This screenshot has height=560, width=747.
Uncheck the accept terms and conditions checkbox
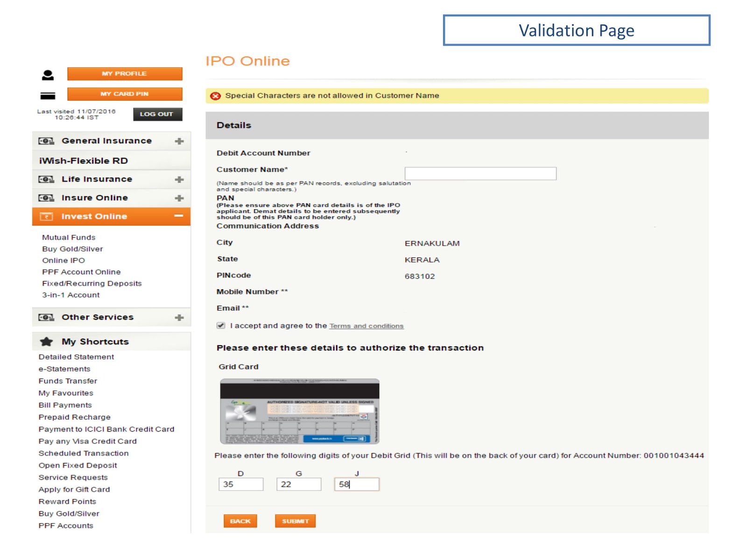[x=221, y=326]
